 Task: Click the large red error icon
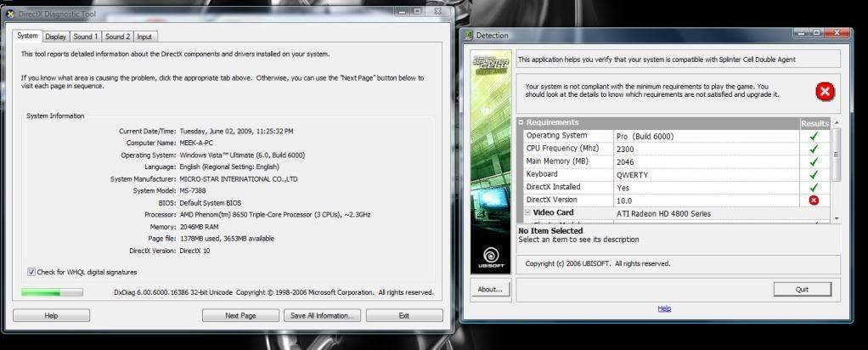click(824, 92)
